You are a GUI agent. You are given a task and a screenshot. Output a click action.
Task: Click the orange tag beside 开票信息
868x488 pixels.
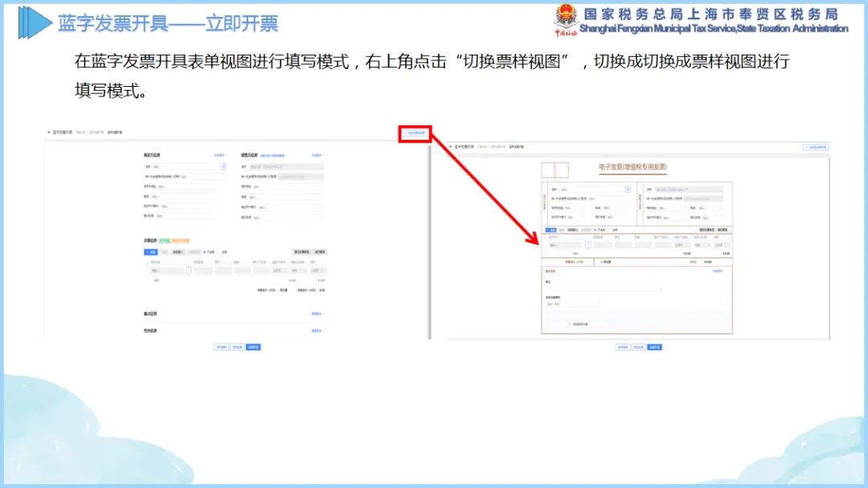pos(181,241)
